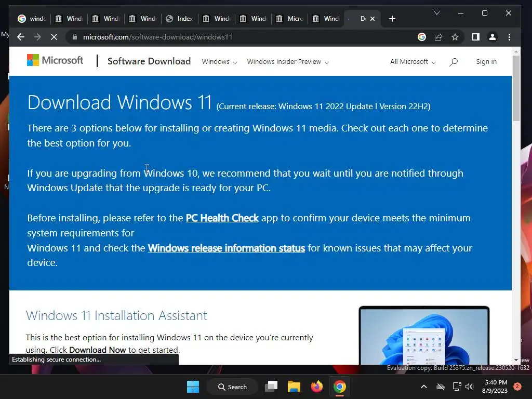Viewport: 532px width, 399px height.
Task: Switch to the Google search tab
Action: (32, 19)
